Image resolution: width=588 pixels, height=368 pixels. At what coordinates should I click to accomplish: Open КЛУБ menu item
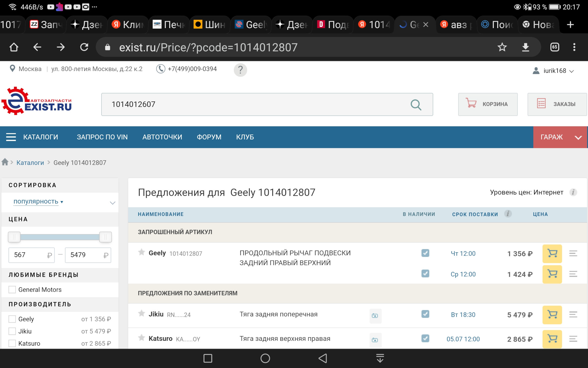pyautogui.click(x=245, y=137)
